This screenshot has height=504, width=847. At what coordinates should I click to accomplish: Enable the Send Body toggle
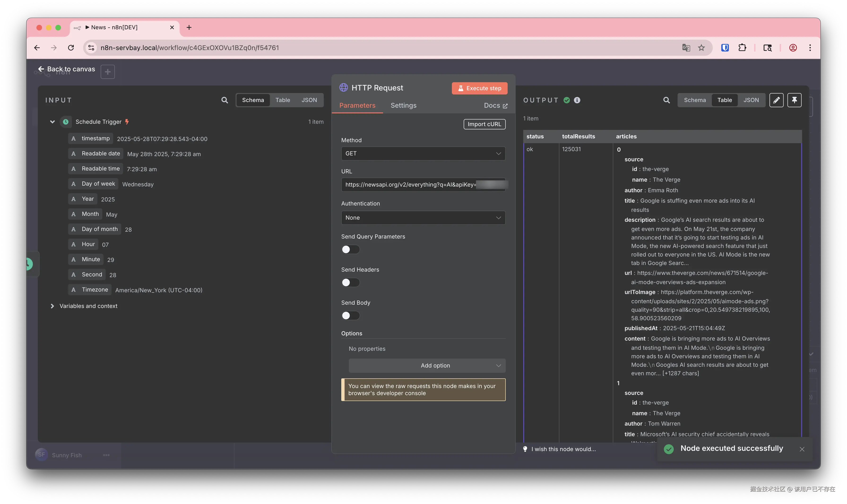pyautogui.click(x=350, y=316)
